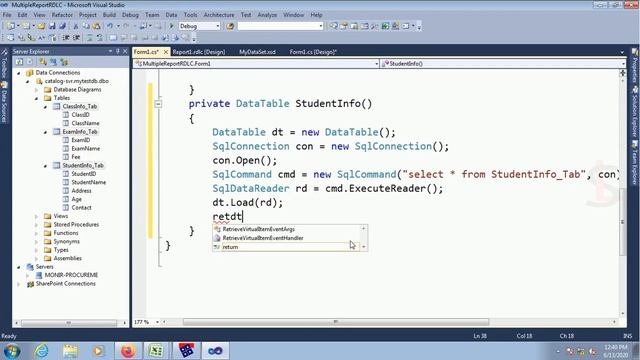Click the Paste icon in toolbar
Screen dimensions: 640x360
pos(96,26)
